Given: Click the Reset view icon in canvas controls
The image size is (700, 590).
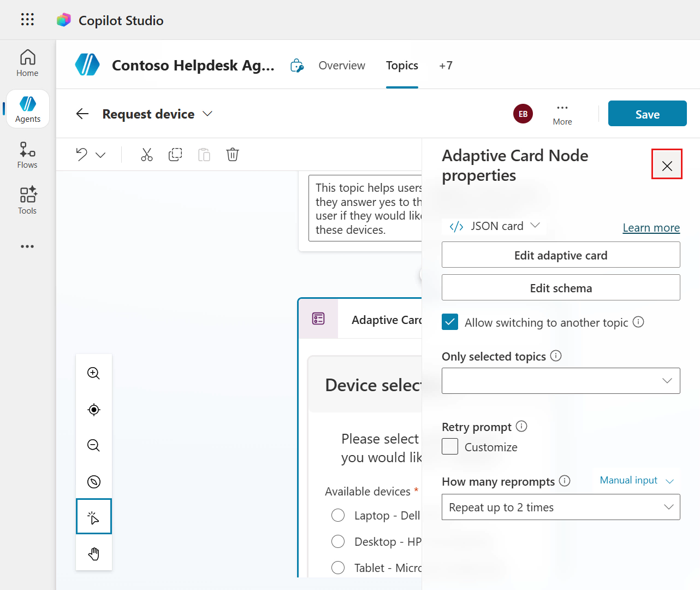Looking at the screenshot, I should click(x=93, y=409).
